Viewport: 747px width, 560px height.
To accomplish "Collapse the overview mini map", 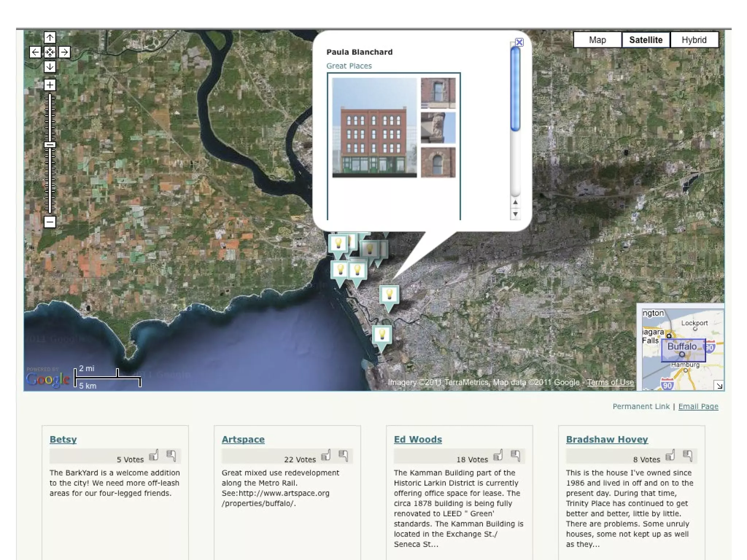I will (x=719, y=385).
